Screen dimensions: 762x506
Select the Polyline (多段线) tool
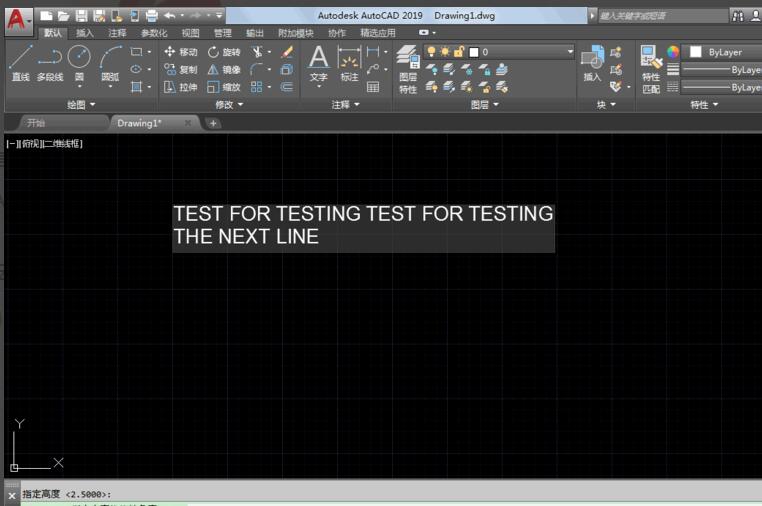point(50,62)
